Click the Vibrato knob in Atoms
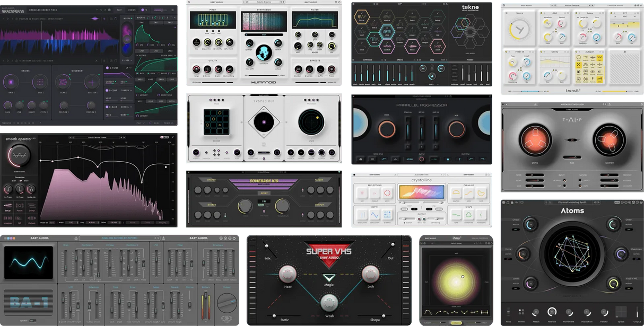The height and width of the screenshot is (326, 644). click(x=604, y=312)
